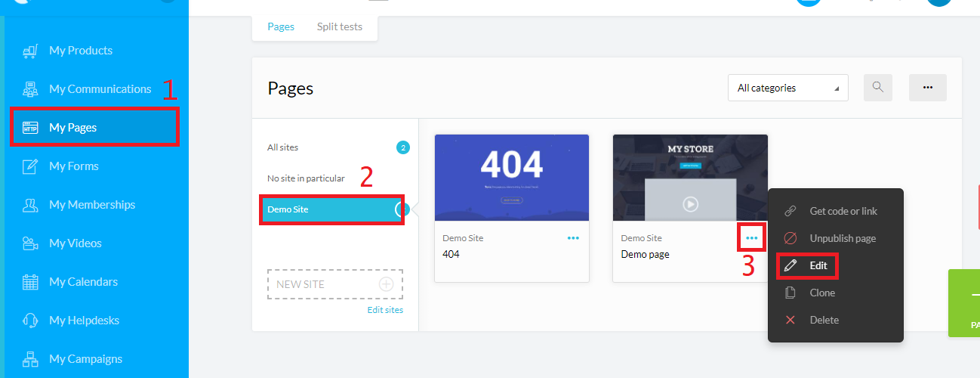Open three-dot menu of Demo page

click(x=751, y=237)
